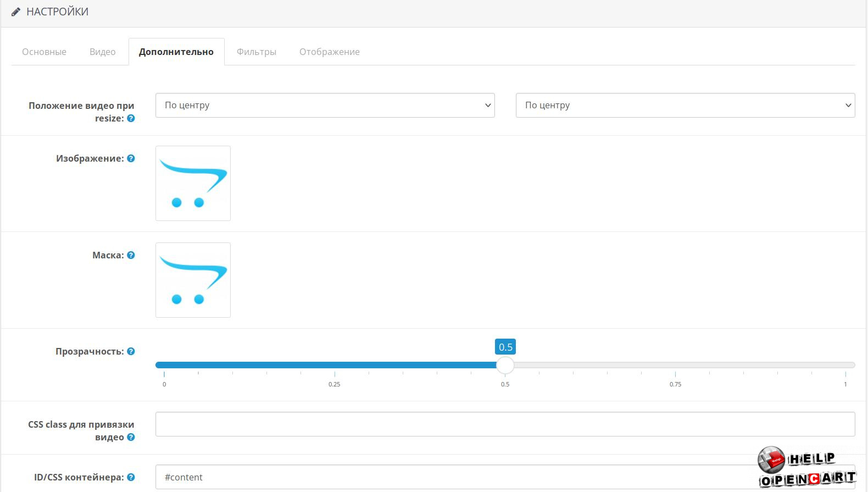Screen dimensions: 868x492
Task: Click the Изображение thumbnail to change image
Action: 193,183
